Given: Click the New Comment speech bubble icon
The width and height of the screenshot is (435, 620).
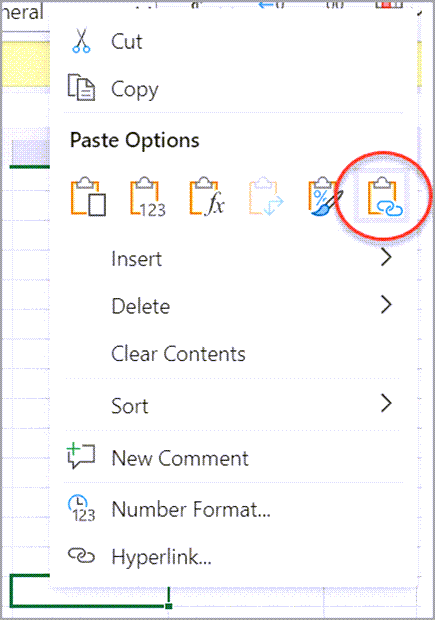Looking at the screenshot, I should (x=81, y=456).
